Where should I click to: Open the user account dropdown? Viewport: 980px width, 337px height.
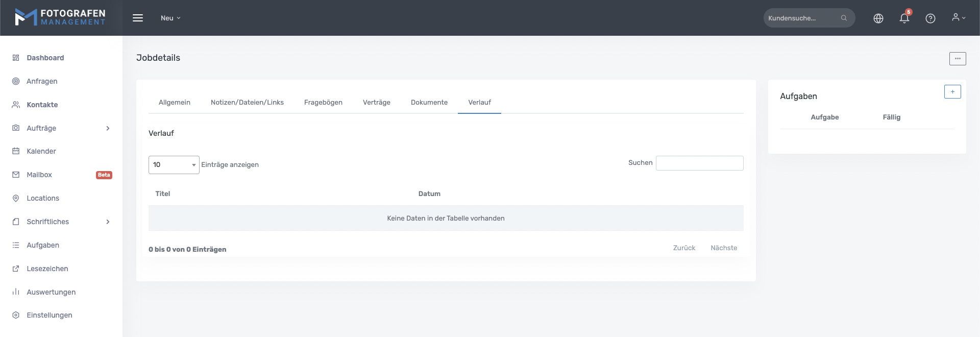coord(958,18)
